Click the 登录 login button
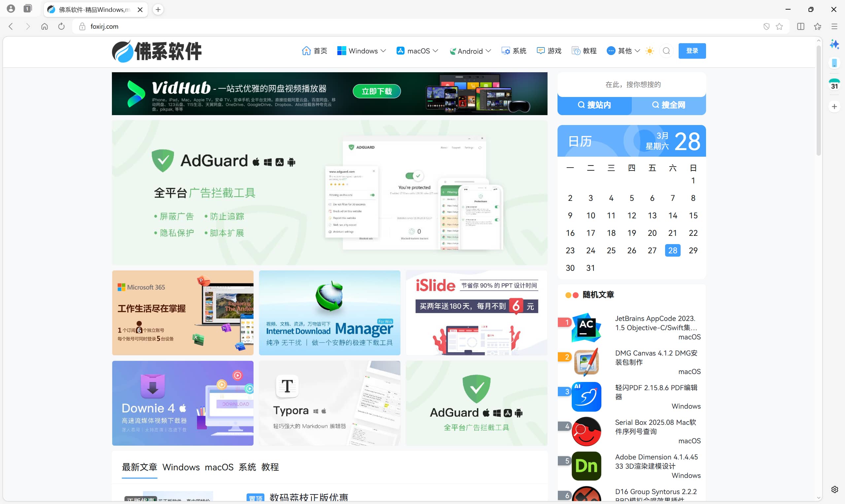The width and height of the screenshot is (845, 504). [692, 51]
